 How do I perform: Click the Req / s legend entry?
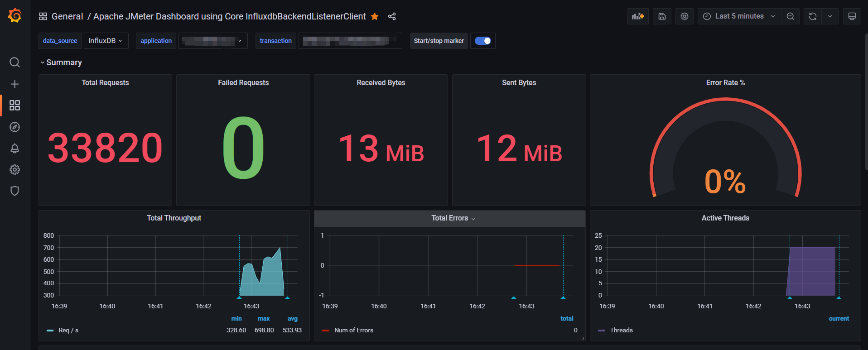[x=68, y=330]
